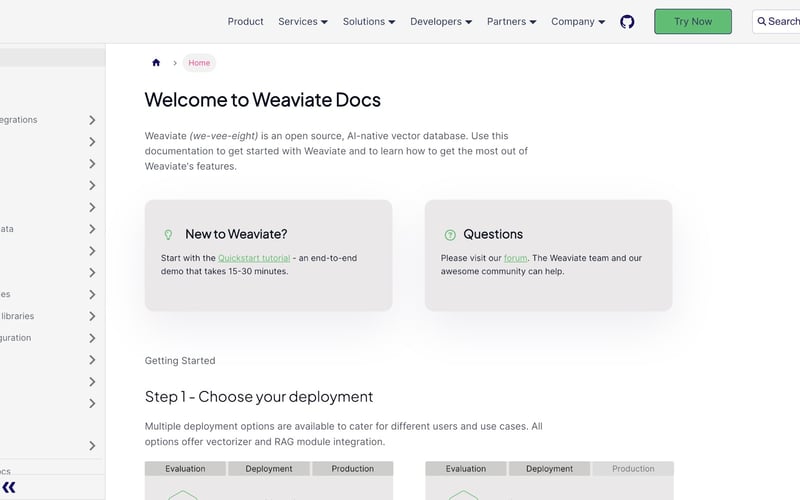The height and width of the screenshot is (500, 800).
Task: Select Evaluation tab on right deployment card
Action: pyautogui.click(x=466, y=468)
